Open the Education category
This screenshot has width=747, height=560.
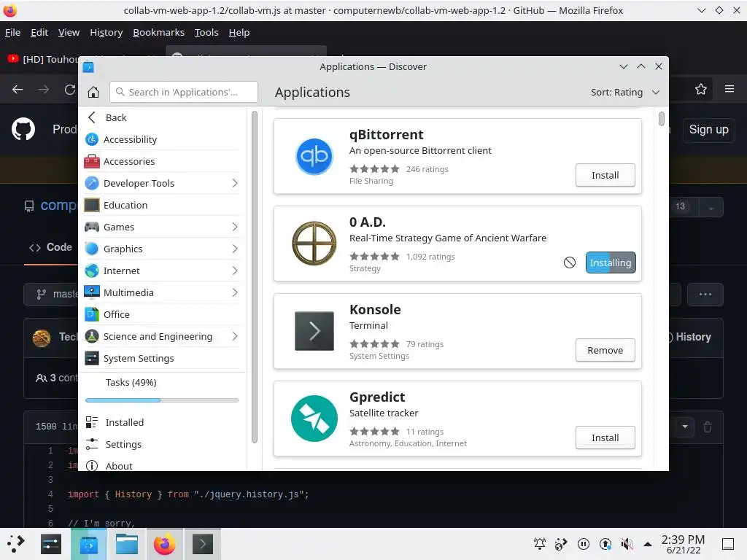point(162,205)
